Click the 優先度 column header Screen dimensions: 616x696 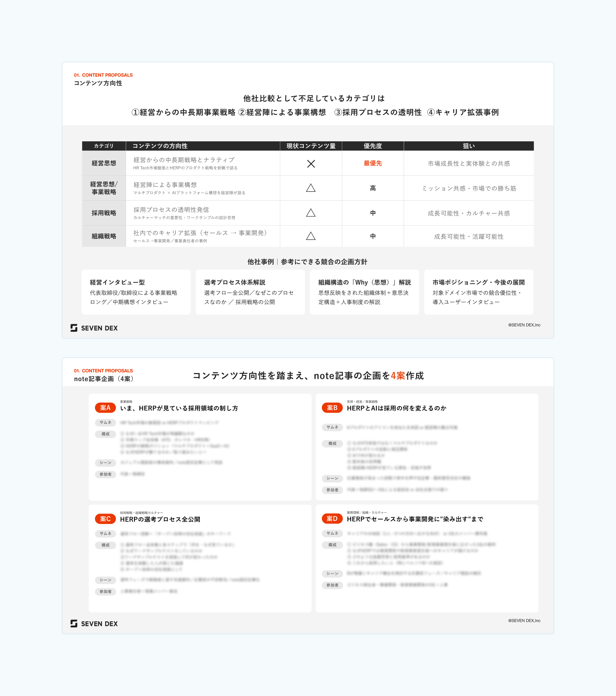pos(373,146)
